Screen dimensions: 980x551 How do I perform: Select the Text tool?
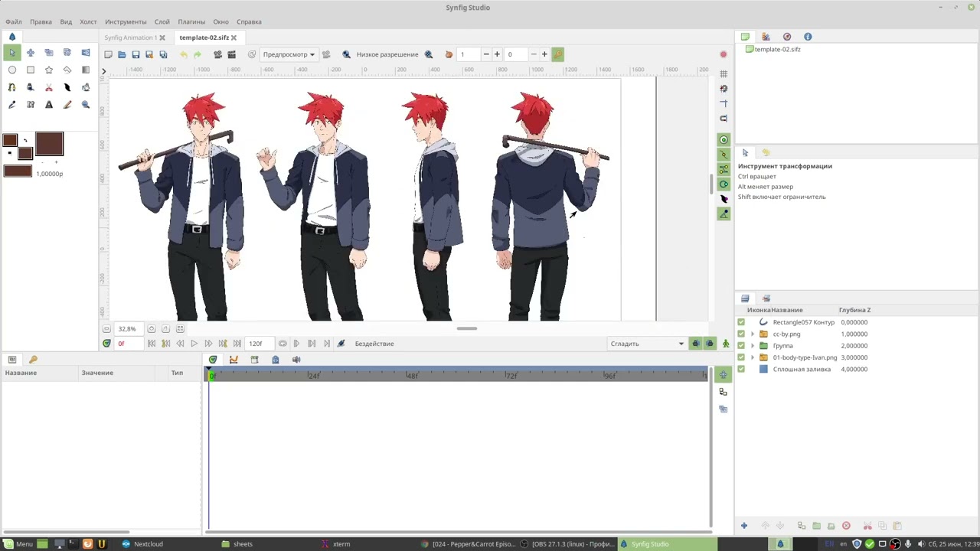(x=49, y=105)
